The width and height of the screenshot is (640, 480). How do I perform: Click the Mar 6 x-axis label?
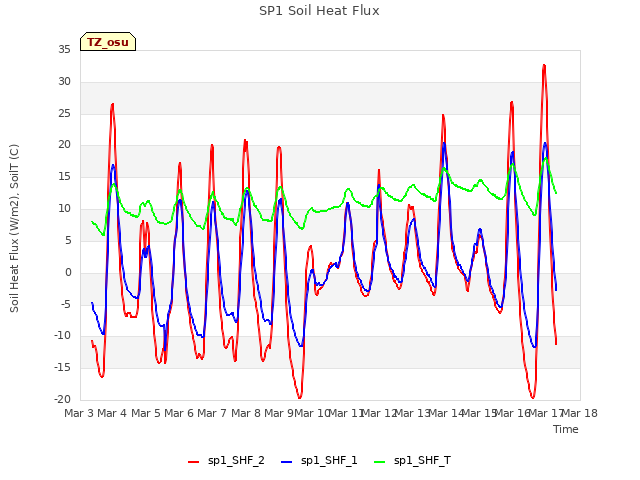(x=179, y=413)
